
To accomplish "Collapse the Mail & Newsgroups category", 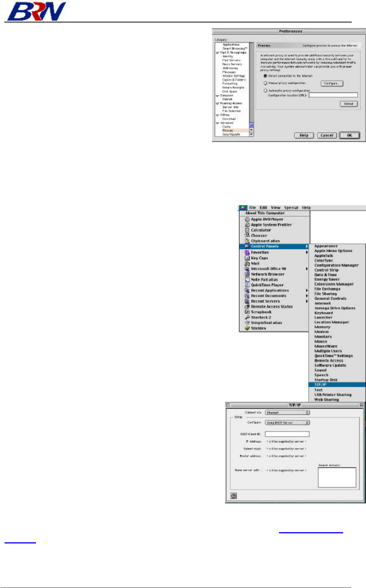I will (217, 53).
